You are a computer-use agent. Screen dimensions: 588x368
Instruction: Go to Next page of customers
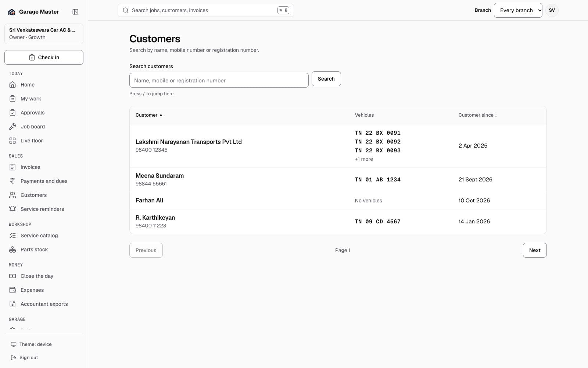click(x=535, y=250)
